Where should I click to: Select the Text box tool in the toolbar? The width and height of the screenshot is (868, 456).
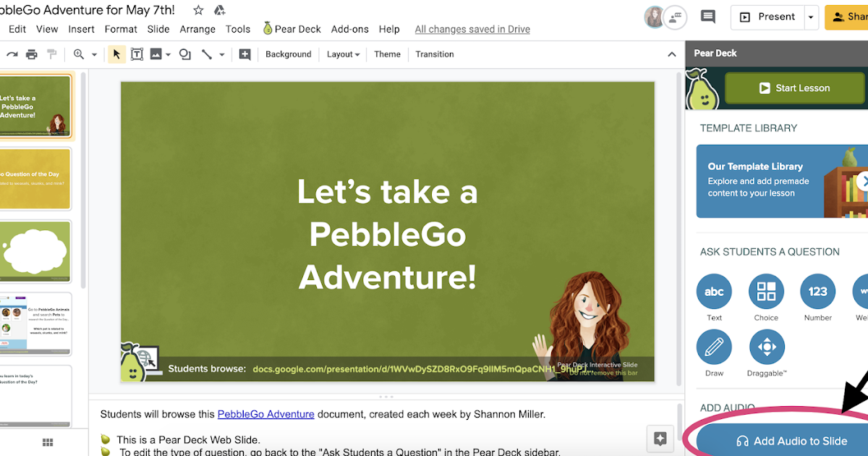click(x=137, y=54)
